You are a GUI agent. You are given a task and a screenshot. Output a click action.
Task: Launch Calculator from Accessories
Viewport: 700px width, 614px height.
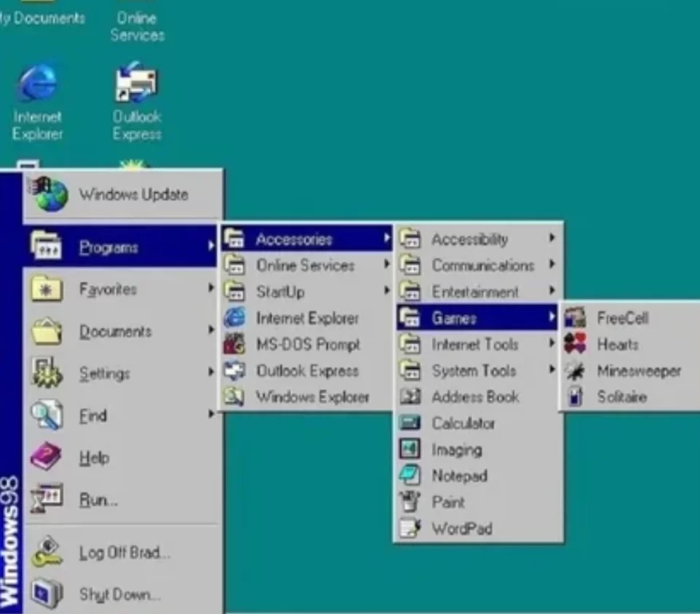(x=464, y=423)
